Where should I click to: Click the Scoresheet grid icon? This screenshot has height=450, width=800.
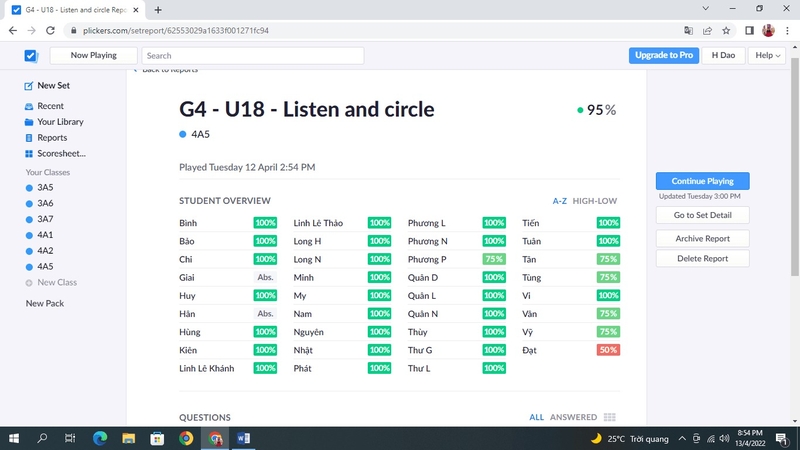(29, 154)
